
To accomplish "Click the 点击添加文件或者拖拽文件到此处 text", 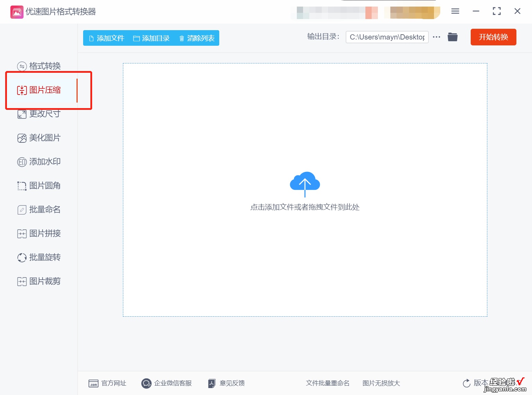I will pos(305,207).
